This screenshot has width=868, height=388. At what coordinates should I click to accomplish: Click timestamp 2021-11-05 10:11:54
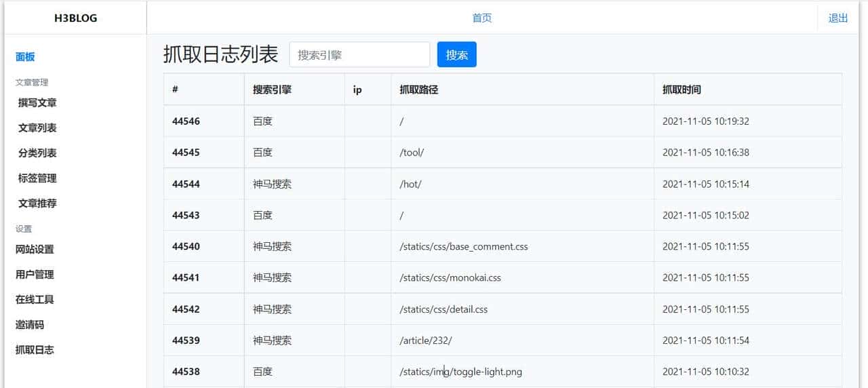[706, 341]
